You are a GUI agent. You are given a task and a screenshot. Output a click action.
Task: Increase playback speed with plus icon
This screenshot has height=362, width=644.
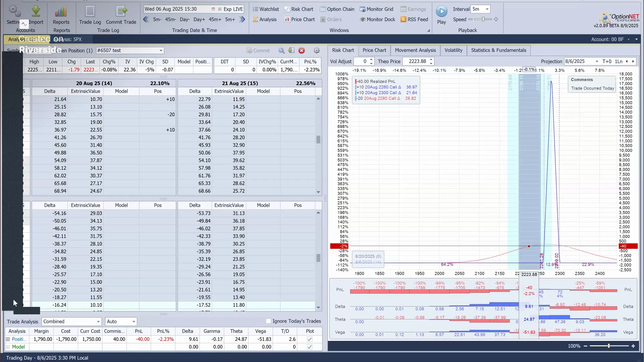coord(496,19)
